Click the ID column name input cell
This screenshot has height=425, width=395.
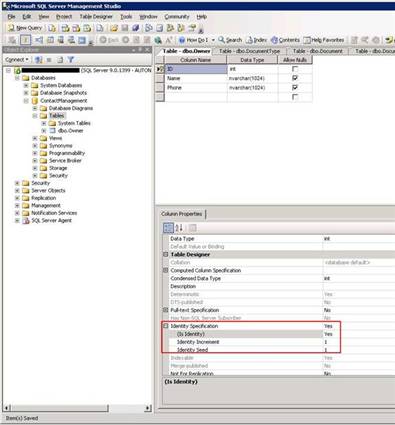pyautogui.click(x=196, y=69)
